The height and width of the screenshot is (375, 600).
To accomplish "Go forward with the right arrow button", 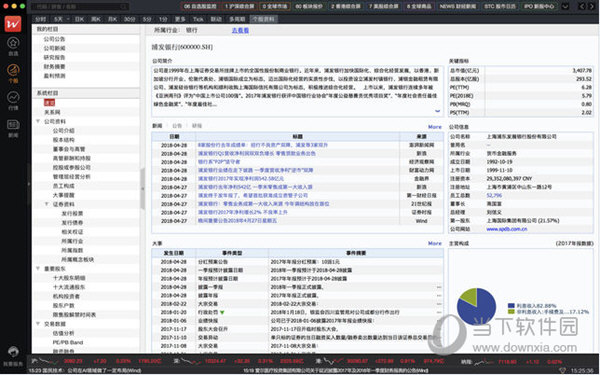I will pyautogui.click(x=592, y=7).
